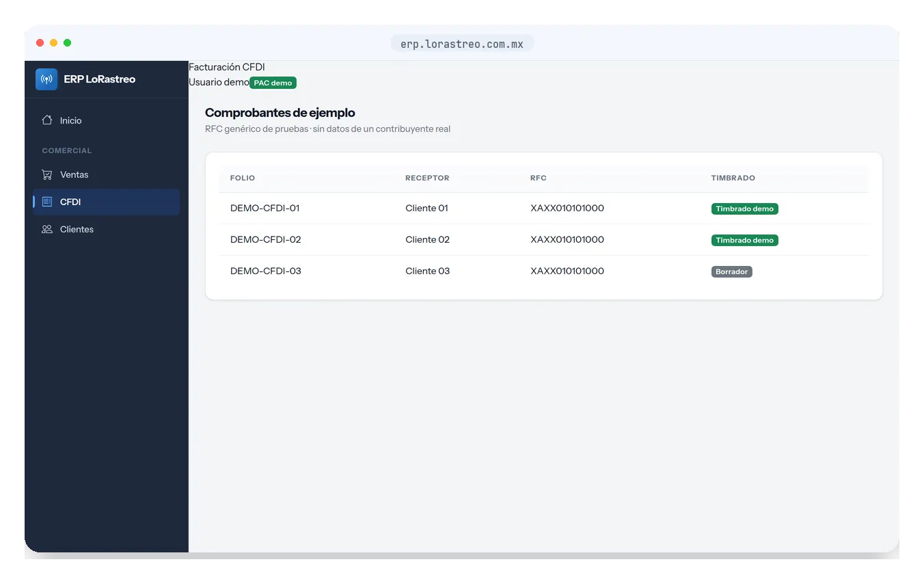
Task: Click the document icon beside CFDI
Action: pyautogui.click(x=47, y=202)
